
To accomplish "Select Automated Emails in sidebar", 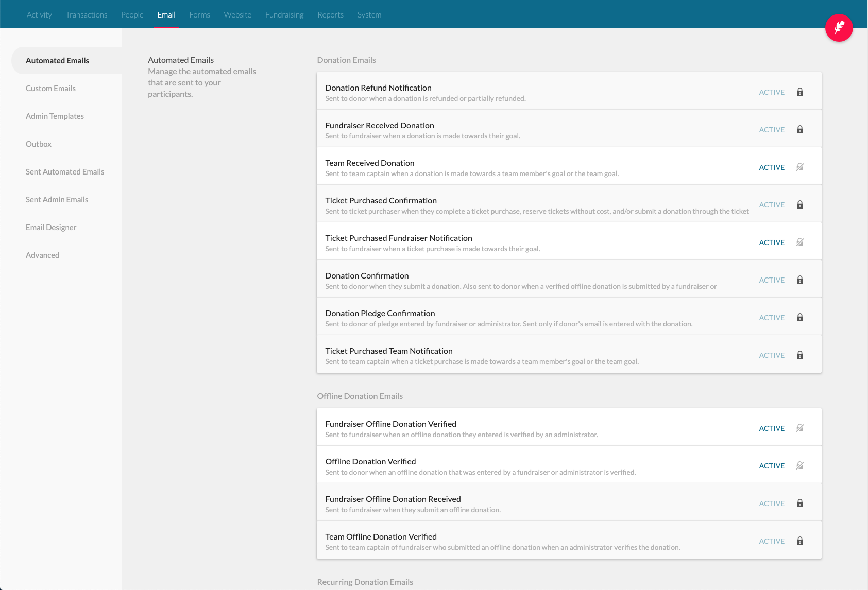I will tap(67, 61).
